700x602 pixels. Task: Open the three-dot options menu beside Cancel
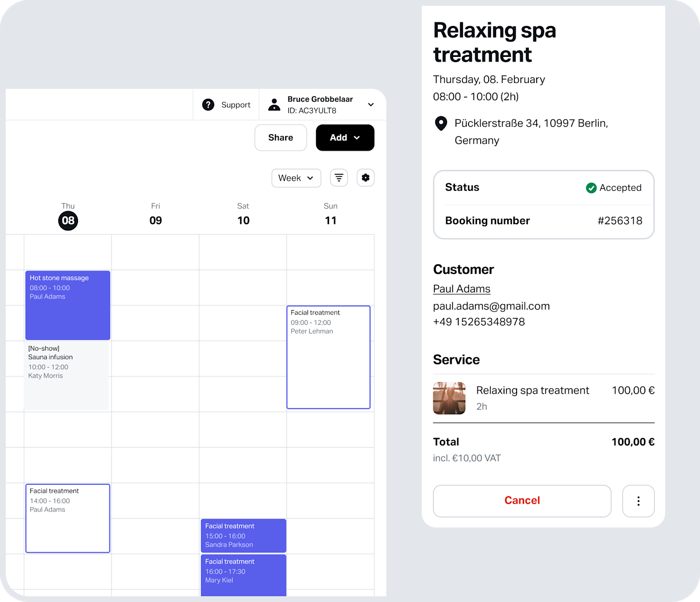[x=638, y=501]
